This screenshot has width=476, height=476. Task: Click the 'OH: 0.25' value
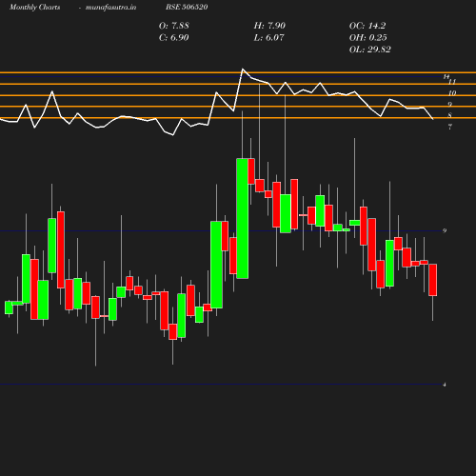tap(367, 37)
